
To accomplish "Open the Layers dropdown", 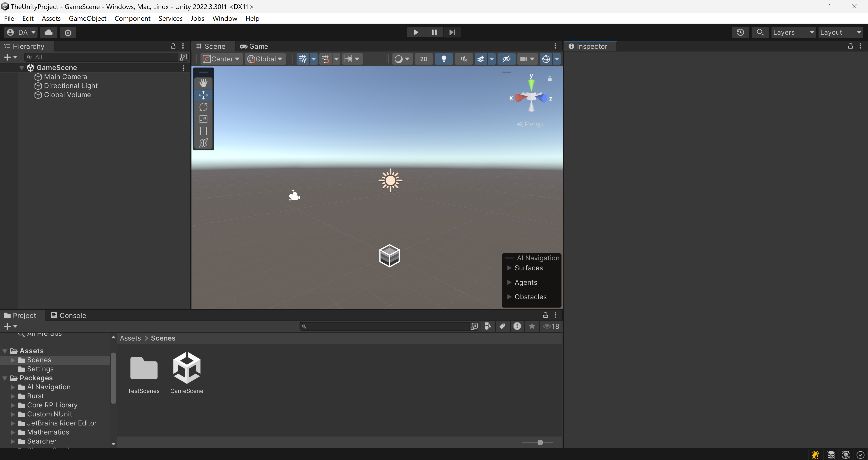I will point(794,32).
